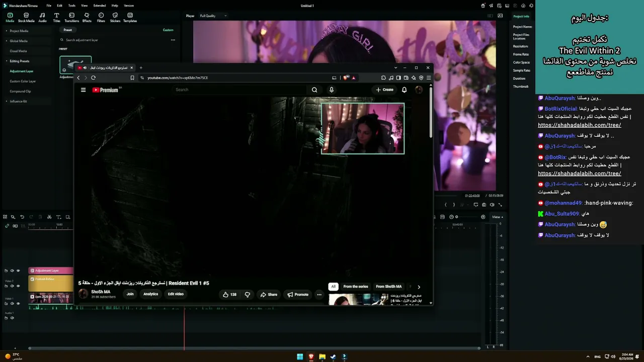Open the Help menu
This screenshot has height=362, width=644.
[115, 6]
